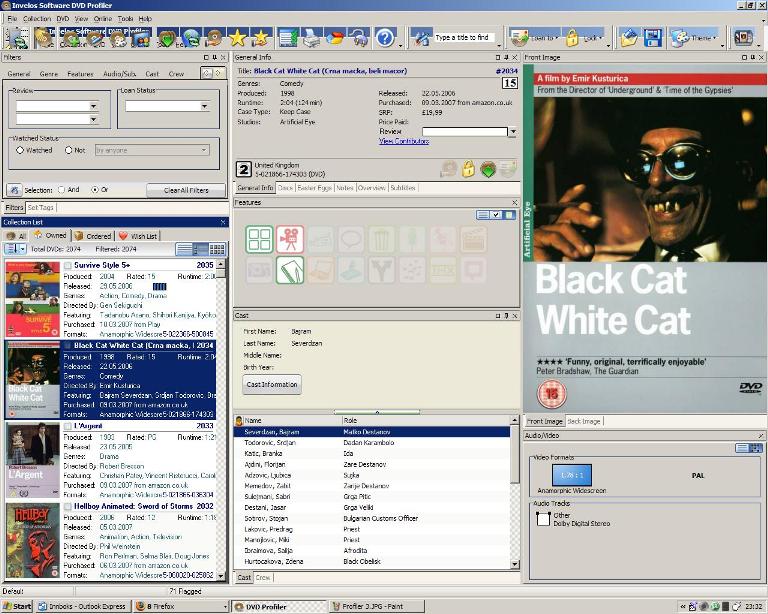The width and height of the screenshot is (768, 614).
Task: Click the cast list vertical scrollbar
Action: (x=515, y=492)
